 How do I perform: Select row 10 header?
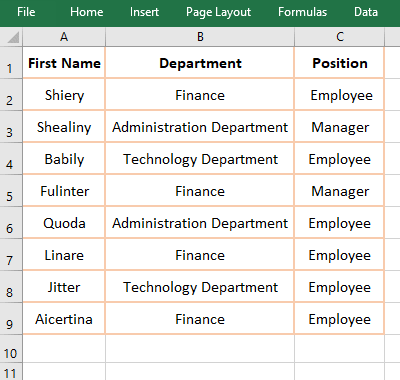click(x=11, y=349)
